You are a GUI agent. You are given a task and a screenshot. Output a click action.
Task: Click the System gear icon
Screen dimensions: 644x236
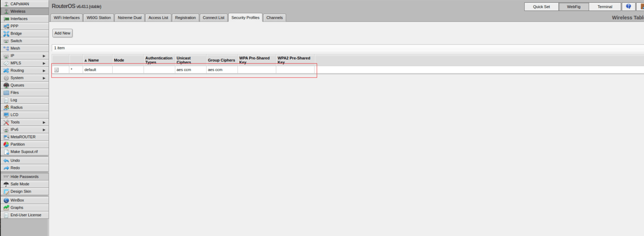[6, 78]
